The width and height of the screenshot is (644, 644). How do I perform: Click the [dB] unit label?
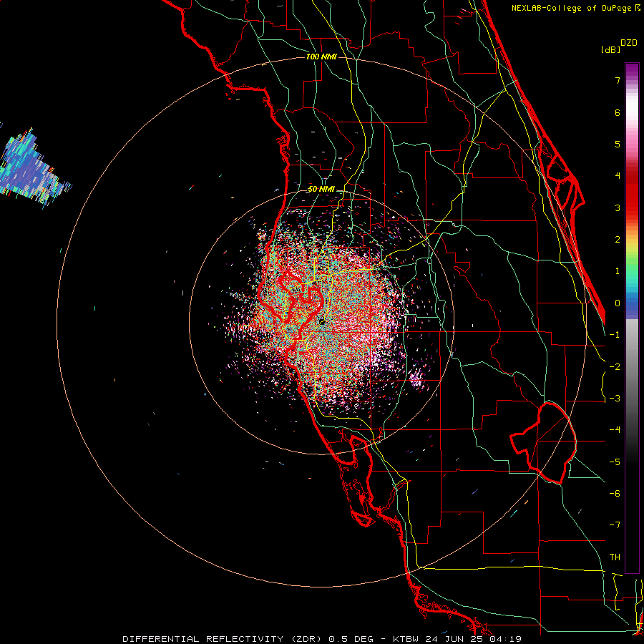click(x=611, y=49)
